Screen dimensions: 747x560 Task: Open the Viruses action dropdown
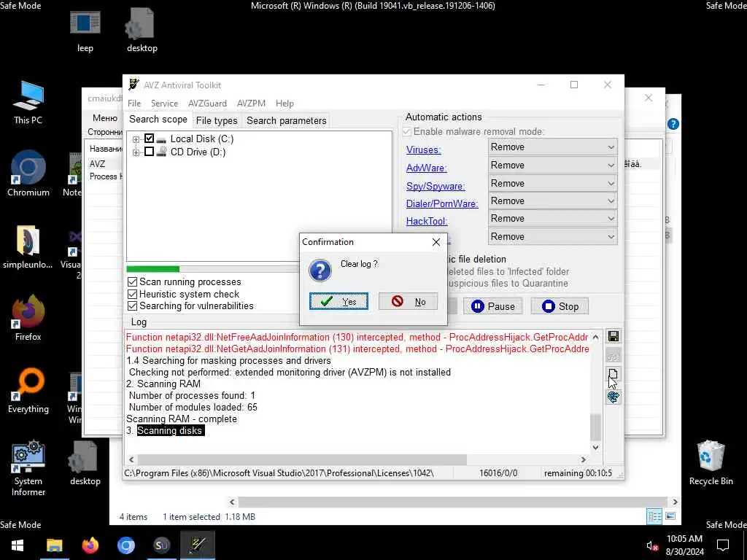click(x=553, y=147)
